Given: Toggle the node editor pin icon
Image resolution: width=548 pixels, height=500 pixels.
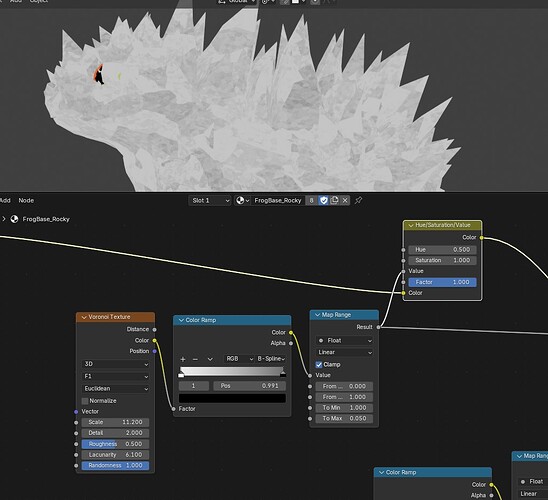Looking at the screenshot, I should click(358, 200).
